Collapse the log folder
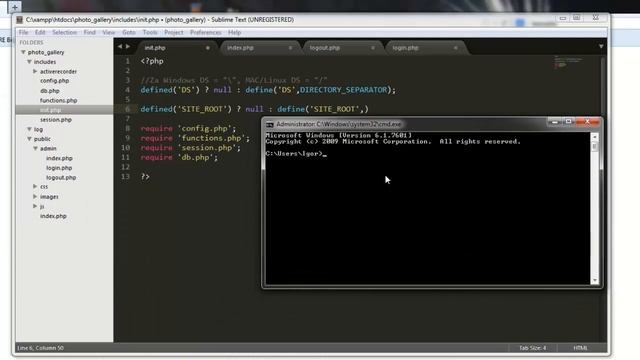 [29, 129]
